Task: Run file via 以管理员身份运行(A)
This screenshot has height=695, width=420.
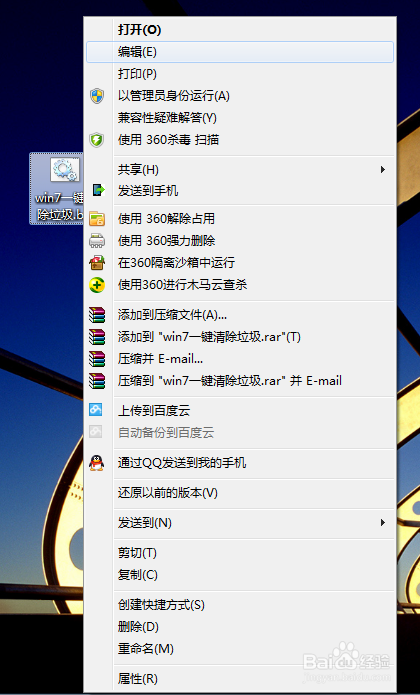Action: pos(240,96)
